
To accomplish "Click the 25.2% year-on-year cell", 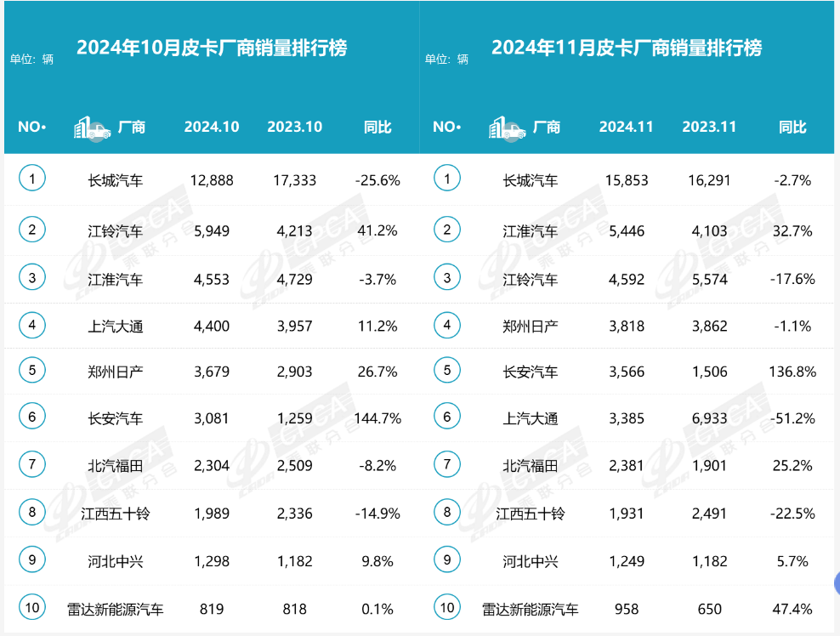I will pos(792,466).
